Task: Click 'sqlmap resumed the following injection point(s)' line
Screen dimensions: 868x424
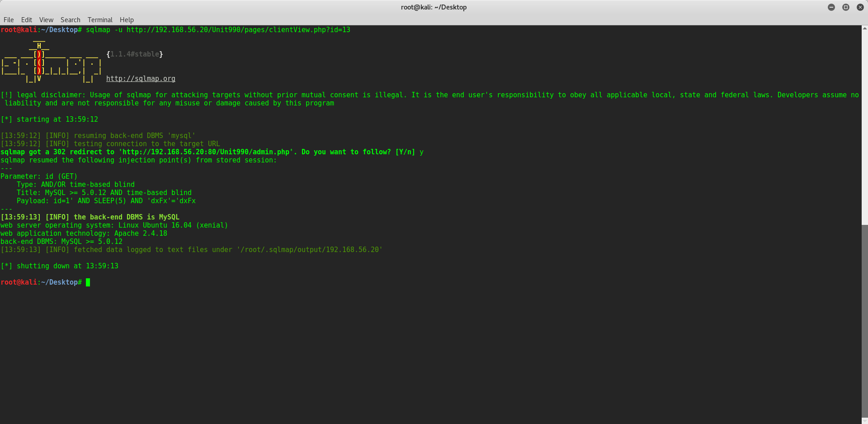Action: pos(138,160)
